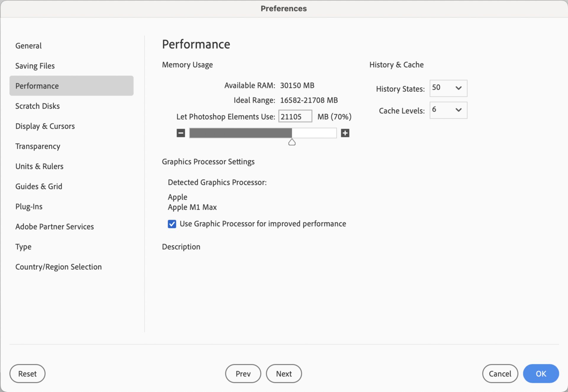
Task: Select Performance in the sidebar
Action: (71, 86)
